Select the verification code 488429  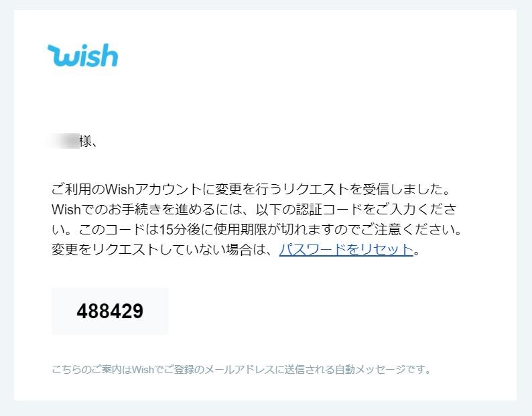coord(110,311)
